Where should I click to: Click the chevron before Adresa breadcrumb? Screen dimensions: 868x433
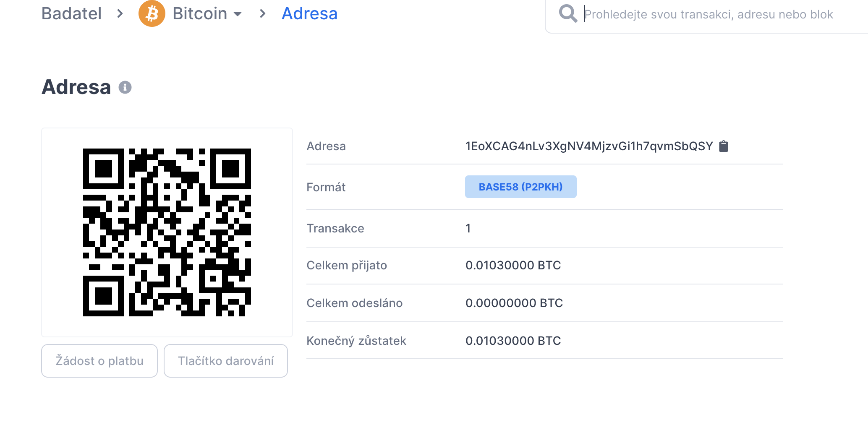[263, 14]
